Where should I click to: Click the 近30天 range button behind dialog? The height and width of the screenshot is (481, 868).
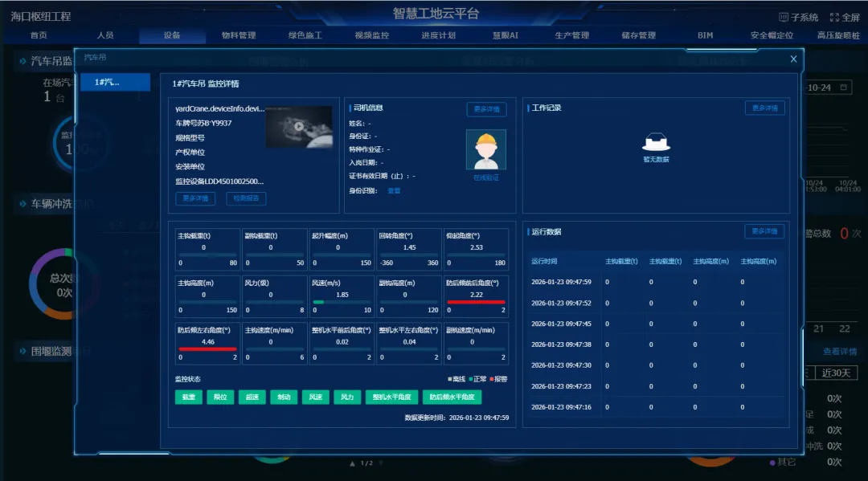pyautogui.click(x=836, y=373)
